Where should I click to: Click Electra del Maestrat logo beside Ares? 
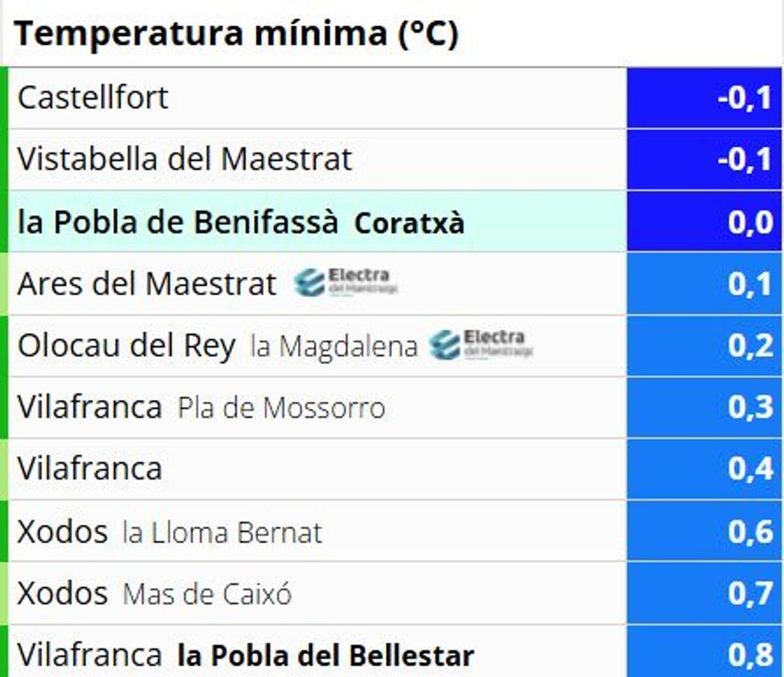point(346,282)
